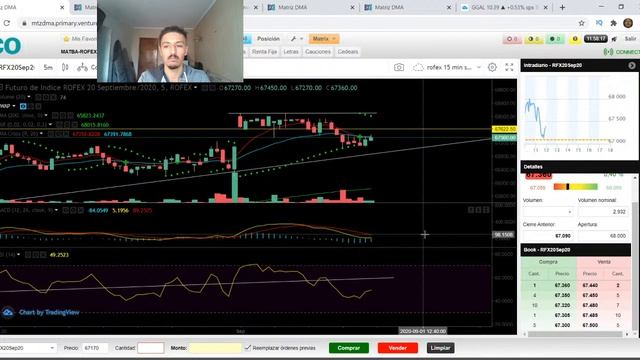Click the IQ extension icon

click(x=599, y=23)
